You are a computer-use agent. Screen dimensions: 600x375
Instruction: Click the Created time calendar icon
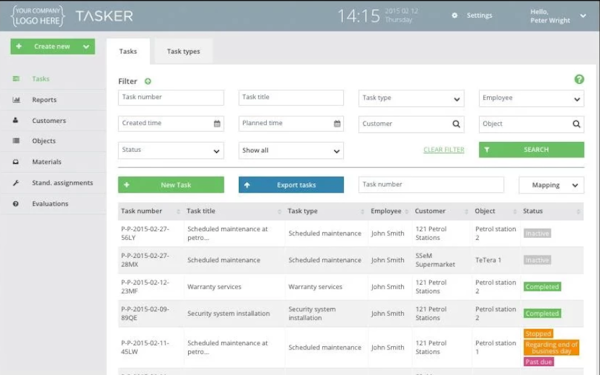click(217, 124)
